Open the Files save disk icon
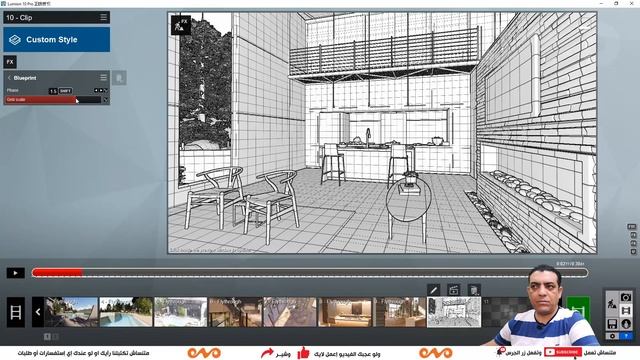Screen dimensions: 640x360 pyautogui.click(x=612, y=324)
